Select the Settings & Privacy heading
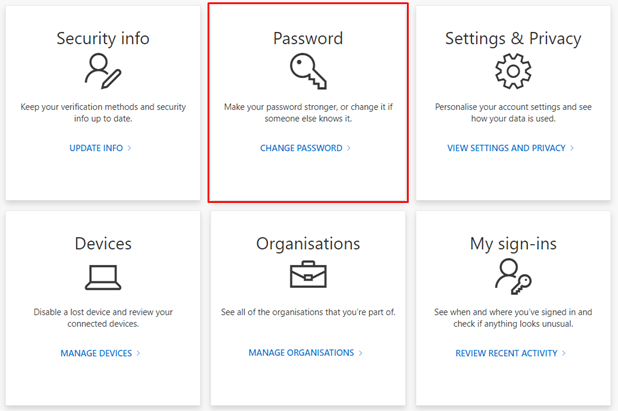Screen dimensions: 618x411 (513, 39)
